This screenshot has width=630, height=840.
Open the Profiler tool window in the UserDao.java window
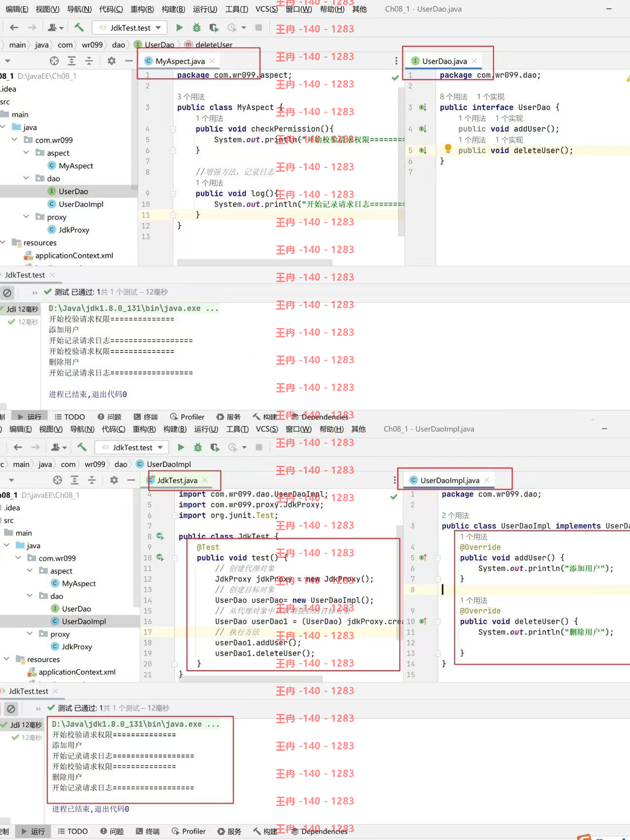(x=187, y=417)
